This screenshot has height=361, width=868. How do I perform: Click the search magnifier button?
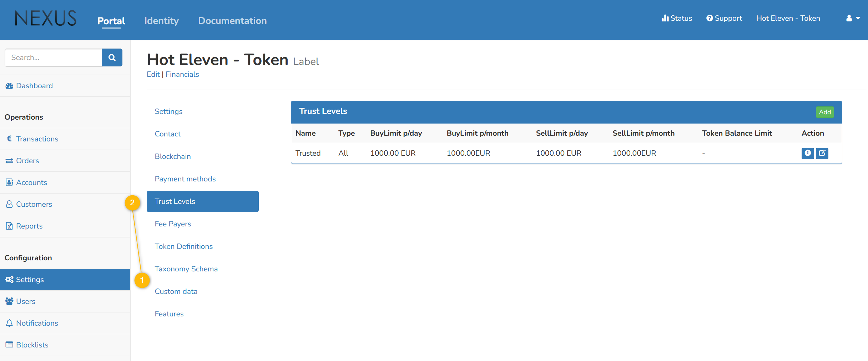112,57
